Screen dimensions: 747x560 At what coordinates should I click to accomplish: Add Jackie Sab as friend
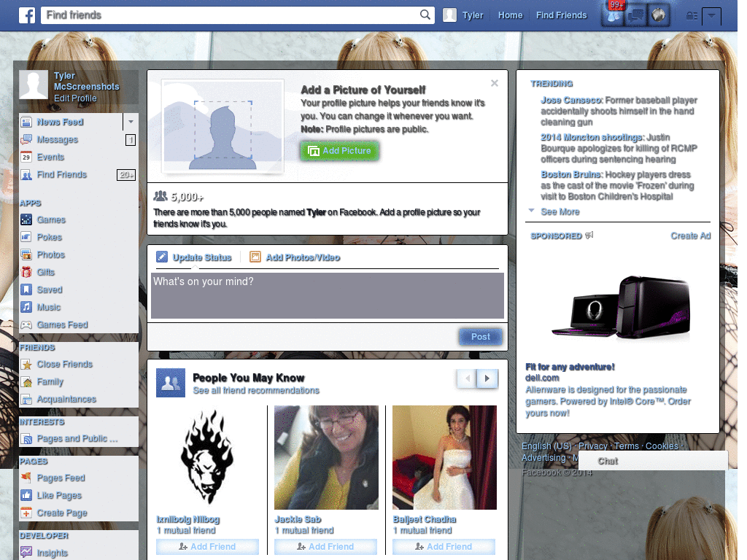click(x=325, y=547)
